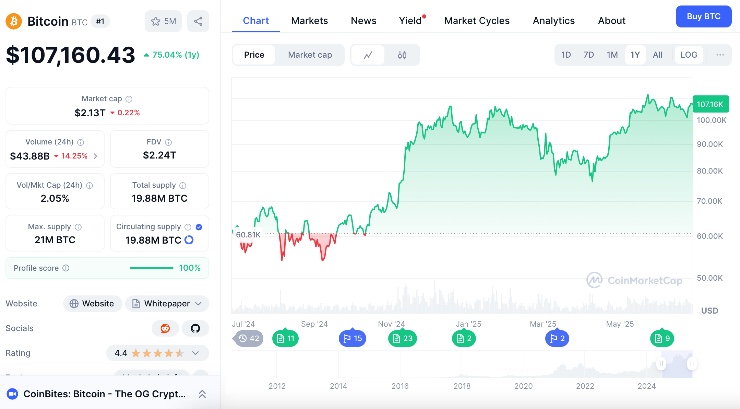740x409 pixels.
Task: Open the GitHub social link
Action: (x=195, y=328)
